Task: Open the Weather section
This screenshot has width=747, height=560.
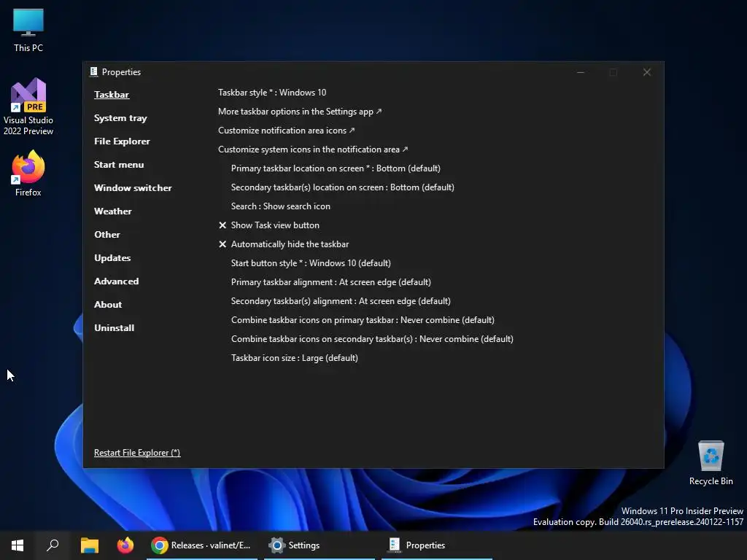Action: 113,211
